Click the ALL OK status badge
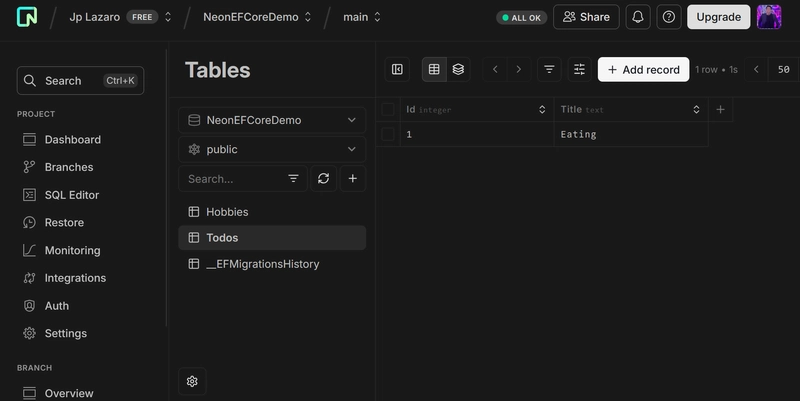 tap(521, 17)
